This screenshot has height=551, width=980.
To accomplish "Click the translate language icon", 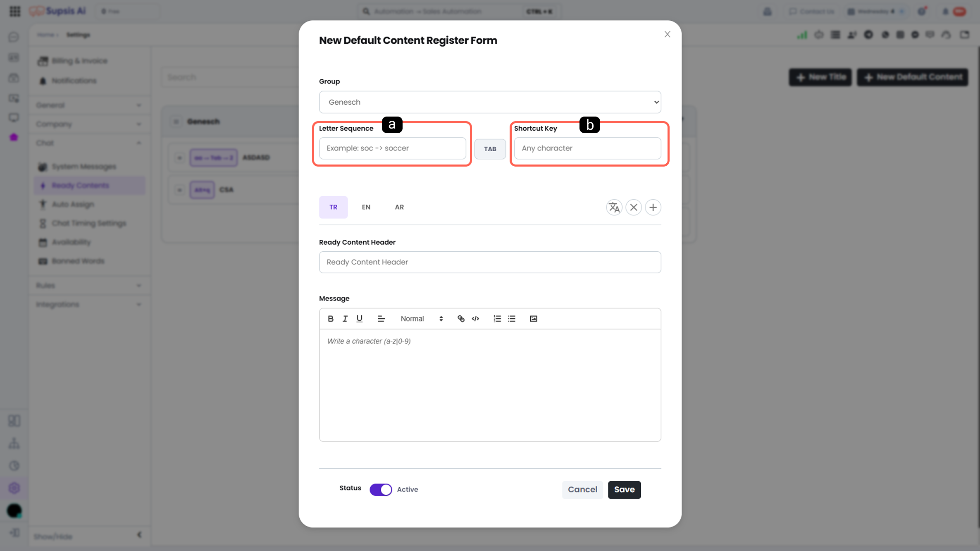I will (614, 207).
